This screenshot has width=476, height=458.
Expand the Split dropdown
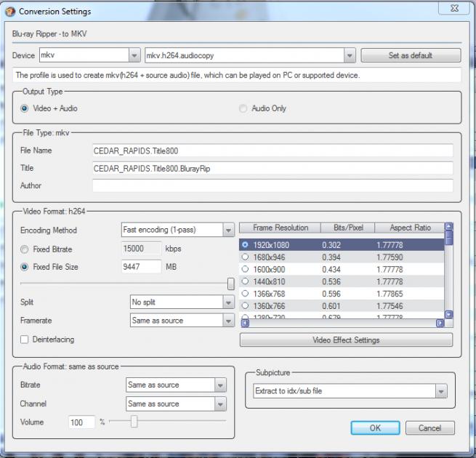click(228, 302)
